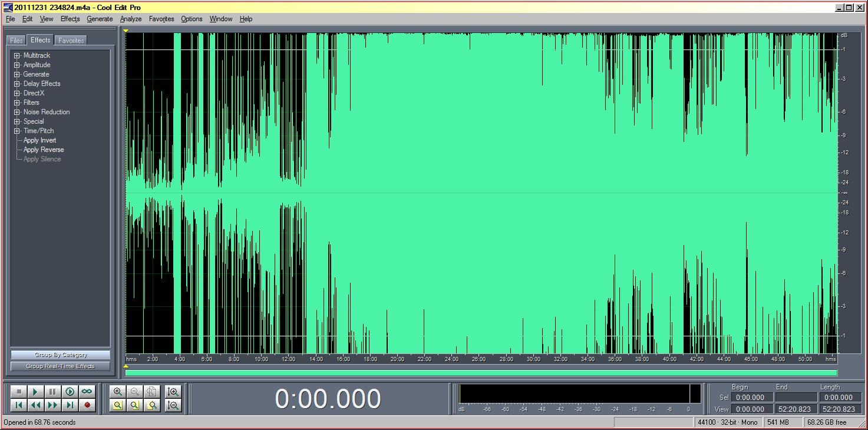The width and height of the screenshot is (868, 430).
Task: Switch to the Favorites panel tab
Action: (x=71, y=40)
